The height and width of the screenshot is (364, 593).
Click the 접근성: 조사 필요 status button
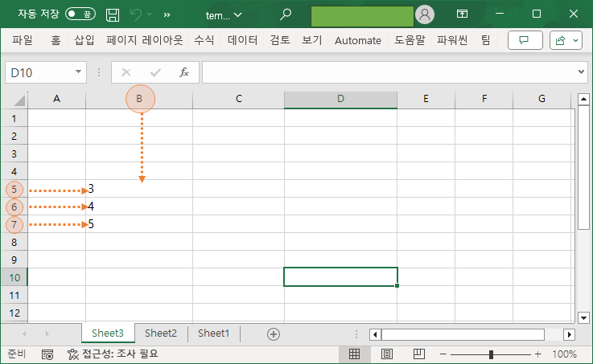[113, 354]
